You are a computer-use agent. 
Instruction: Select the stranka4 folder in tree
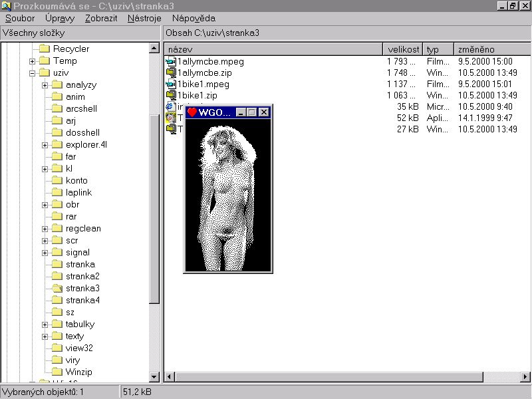tap(82, 301)
